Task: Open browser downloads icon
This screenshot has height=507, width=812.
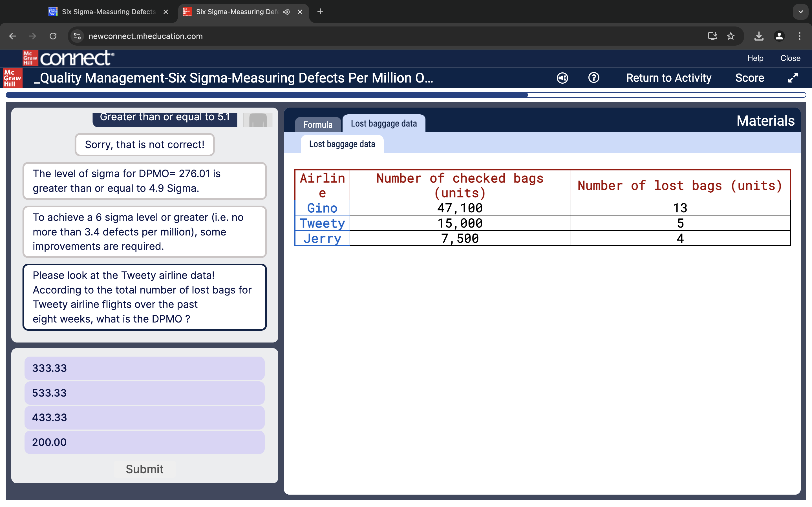Action: (x=759, y=36)
